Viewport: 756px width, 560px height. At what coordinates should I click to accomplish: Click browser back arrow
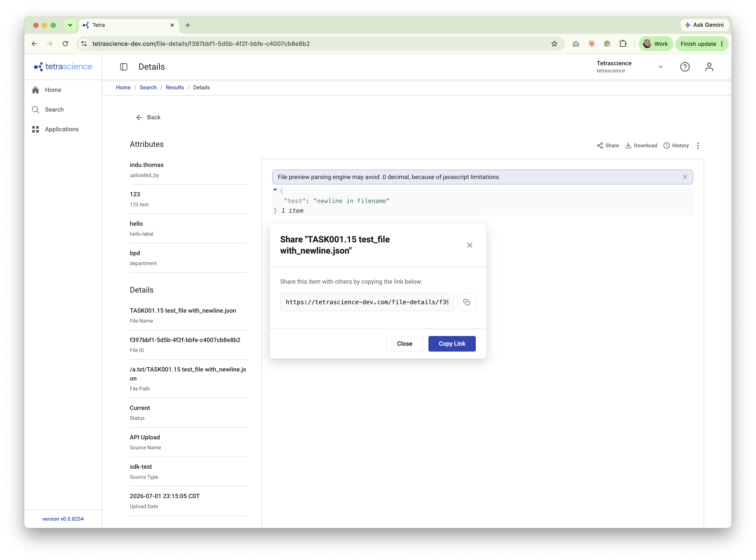34,44
